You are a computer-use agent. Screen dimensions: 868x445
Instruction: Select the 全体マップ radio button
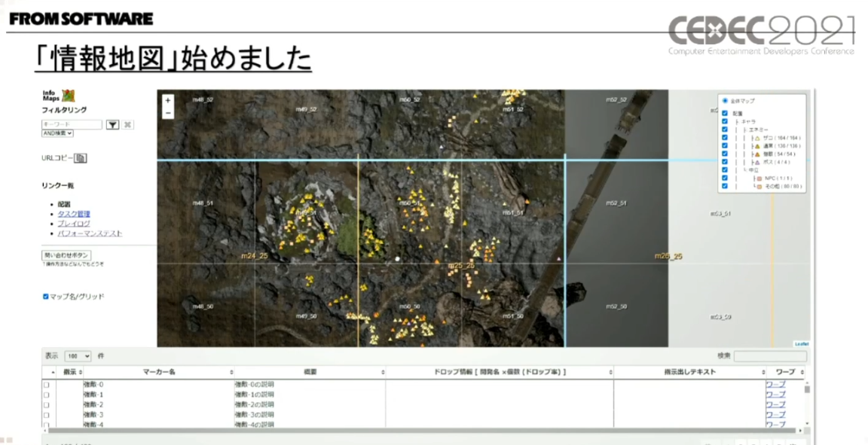725,101
